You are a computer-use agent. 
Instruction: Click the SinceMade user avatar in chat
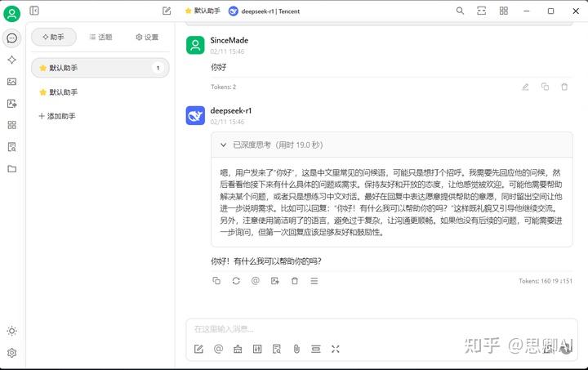tap(195, 46)
